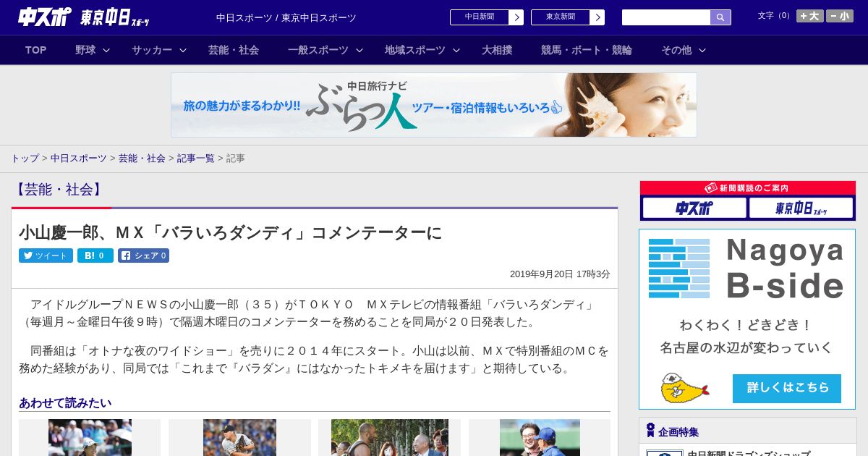Screen dimensions: 868x456
Task: Expand the その他 dropdown chevron
Action: (702, 50)
